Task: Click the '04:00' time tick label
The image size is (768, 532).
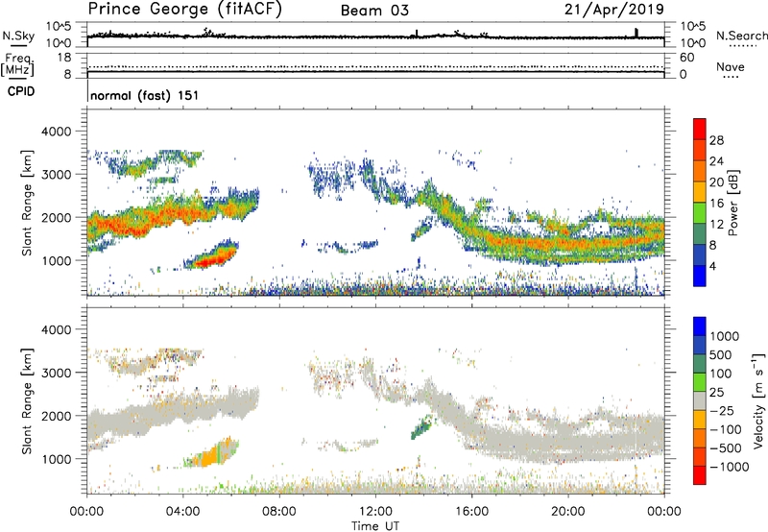Action: [x=182, y=512]
